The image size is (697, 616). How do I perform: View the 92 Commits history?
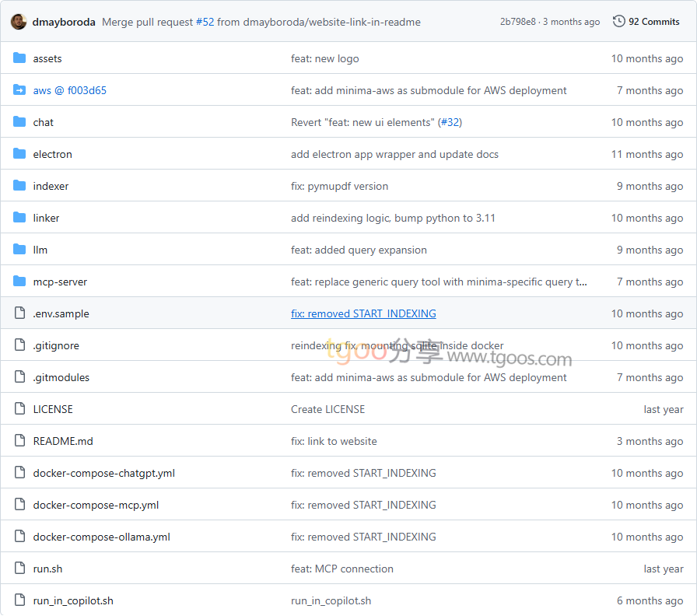(653, 22)
